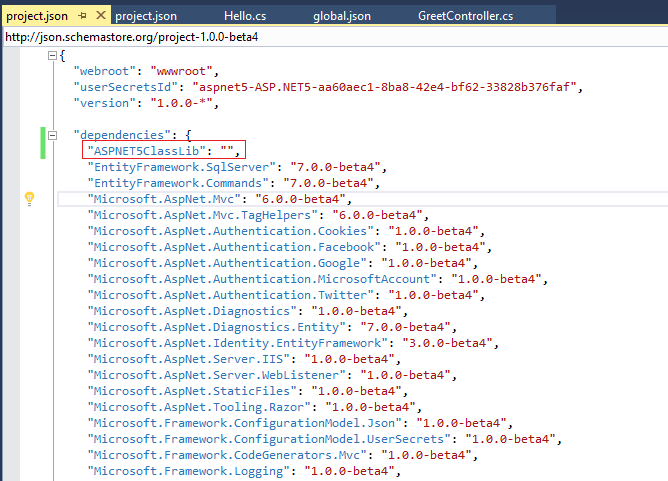Click "EntityFramework.Commands" dependency name

pos(178,183)
